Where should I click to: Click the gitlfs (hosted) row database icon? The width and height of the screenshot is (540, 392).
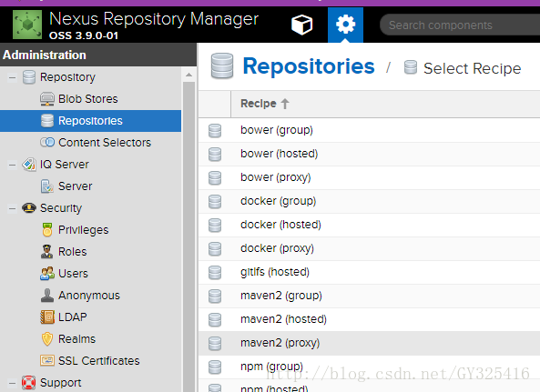pos(215,273)
